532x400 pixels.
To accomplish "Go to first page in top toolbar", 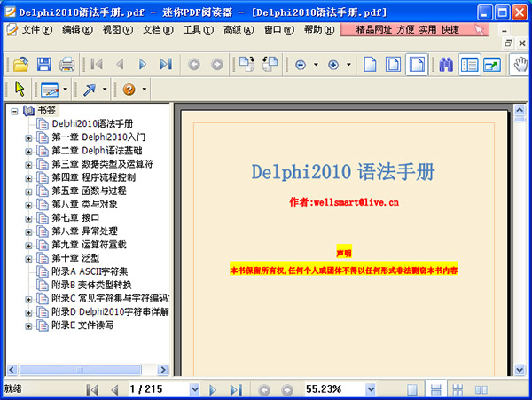I will 97,64.
